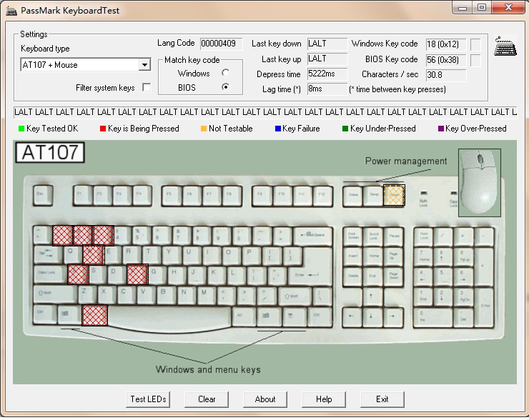529x420 pixels.
Task: Select the BIOS match key code radio
Action: 226,87
